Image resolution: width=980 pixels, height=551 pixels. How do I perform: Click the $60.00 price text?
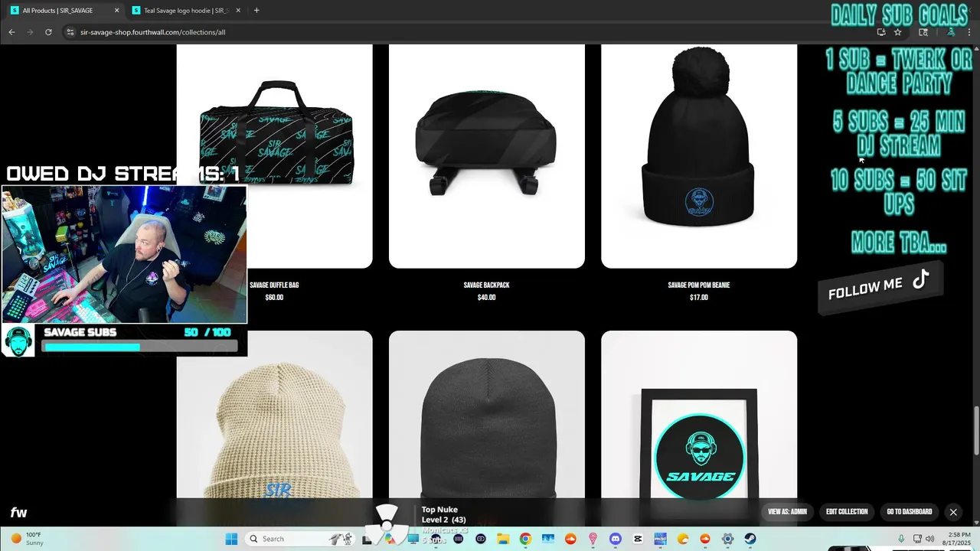tap(274, 298)
